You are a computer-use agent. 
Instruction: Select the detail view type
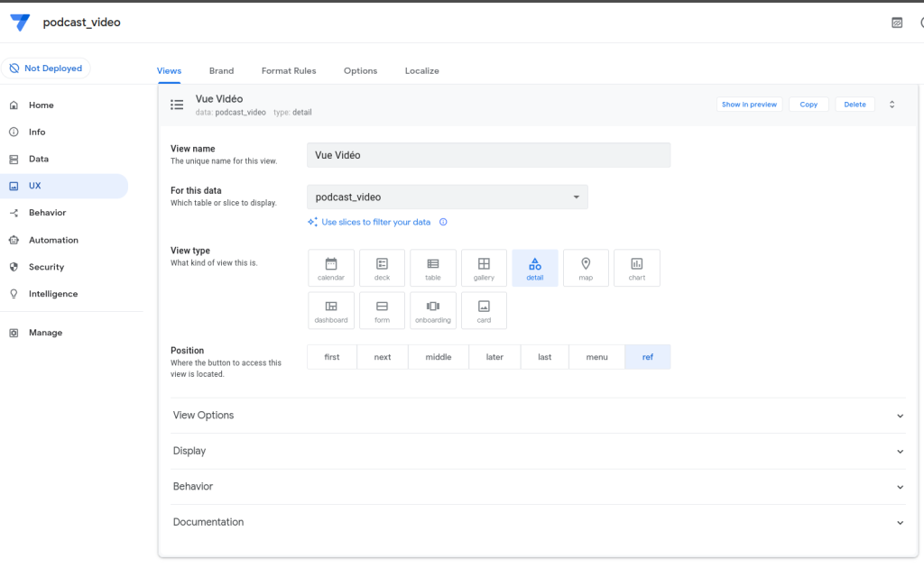pos(535,269)
